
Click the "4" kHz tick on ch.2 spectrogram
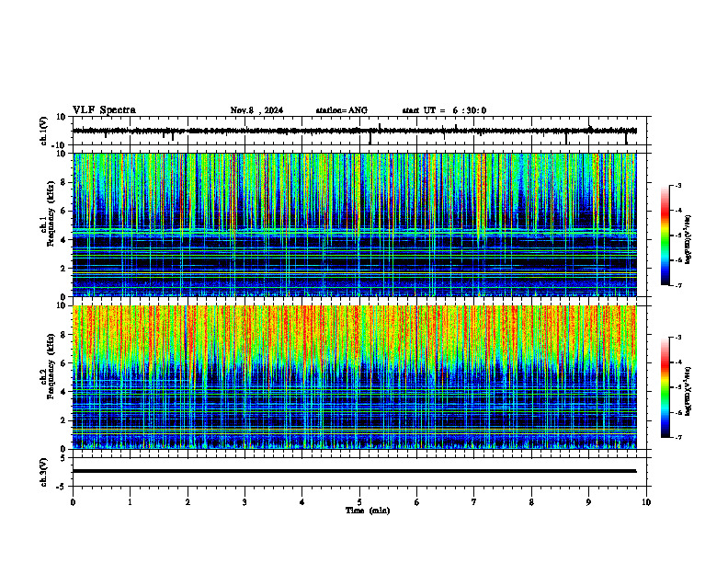63,392
